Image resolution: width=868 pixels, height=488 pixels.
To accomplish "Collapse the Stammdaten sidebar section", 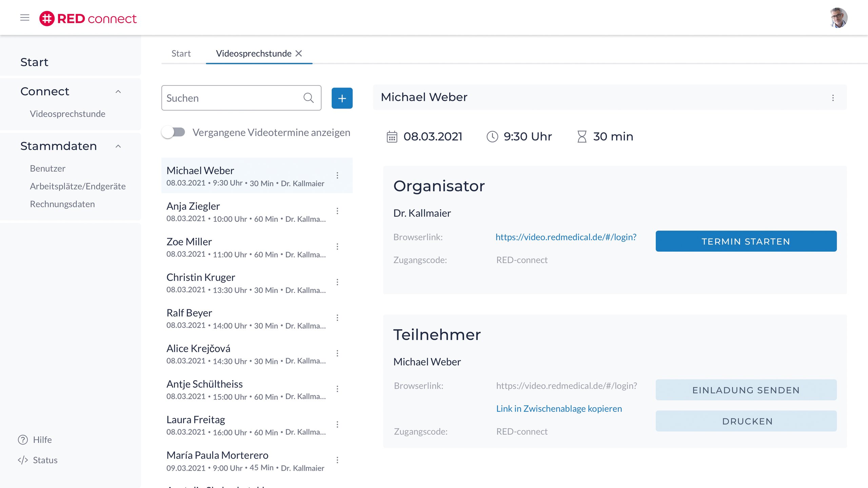I will tap(118, 146).
